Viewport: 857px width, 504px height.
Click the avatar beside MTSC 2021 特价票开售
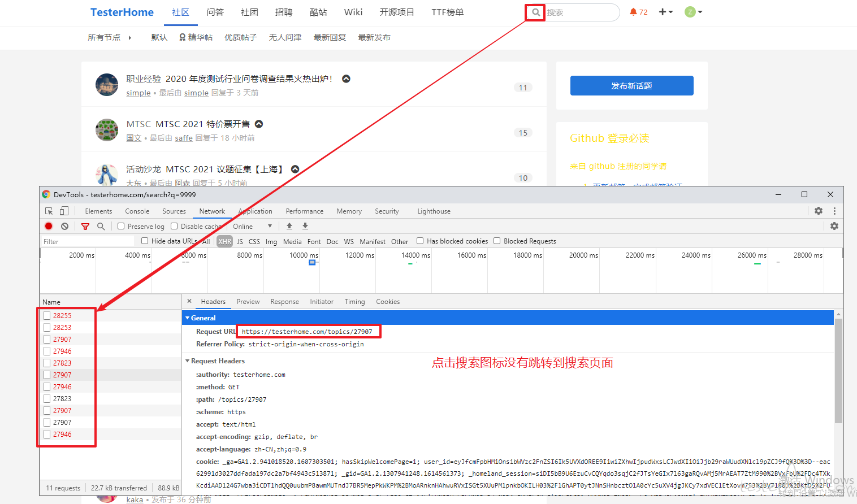(x=107, y=130)
